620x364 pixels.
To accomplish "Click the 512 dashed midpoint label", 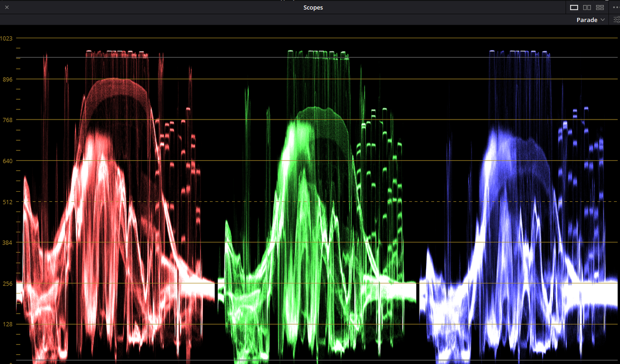I will [8, 201].
